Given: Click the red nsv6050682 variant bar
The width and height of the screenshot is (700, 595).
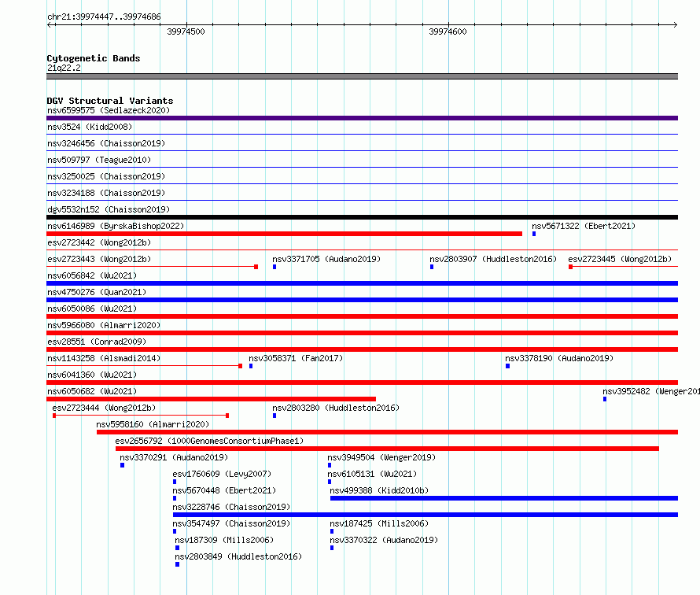Looking at the screenshot, I should click(x=211, y=399).
